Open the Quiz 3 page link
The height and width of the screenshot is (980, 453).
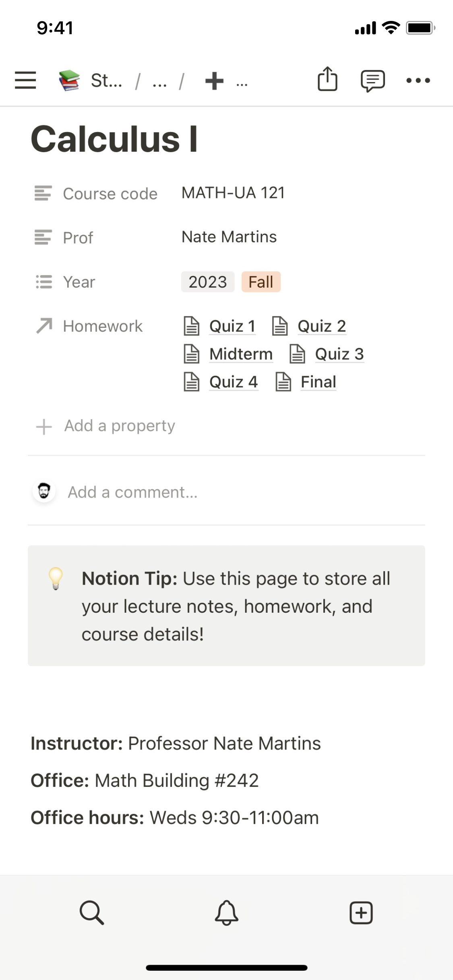coord(339,354)
